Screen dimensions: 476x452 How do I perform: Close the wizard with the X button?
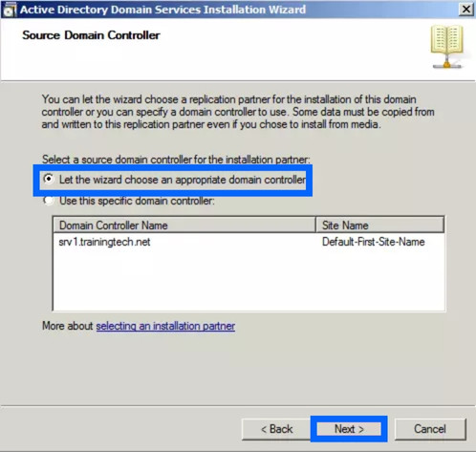(x=465, y=10)
